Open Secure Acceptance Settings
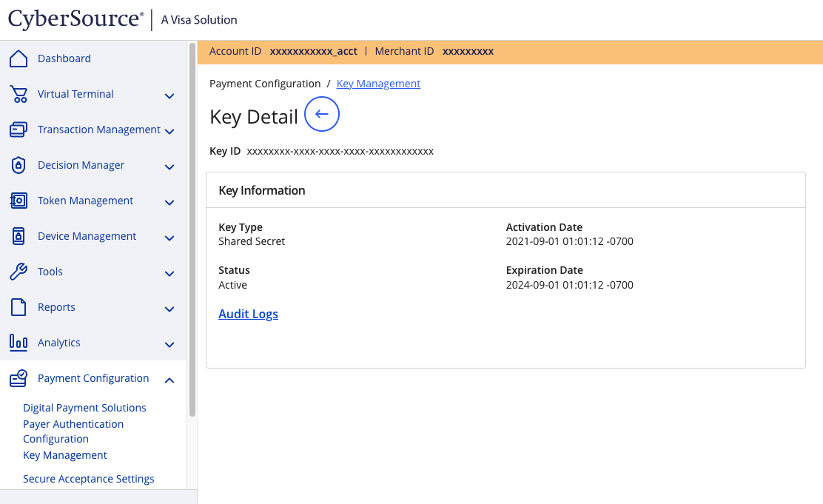Viewport: 823px width, 504px height. (x=88, y=478)
